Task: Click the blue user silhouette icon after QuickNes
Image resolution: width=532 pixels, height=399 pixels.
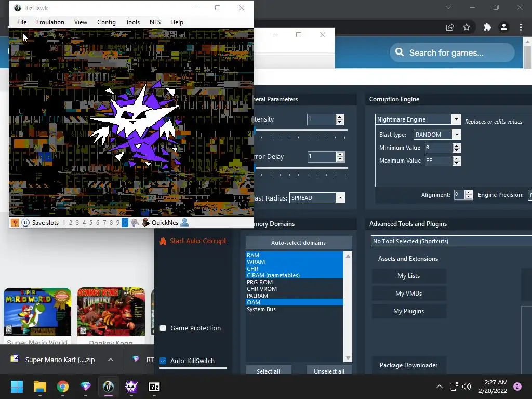Action: pyautogui.click(x=184, y=222)
